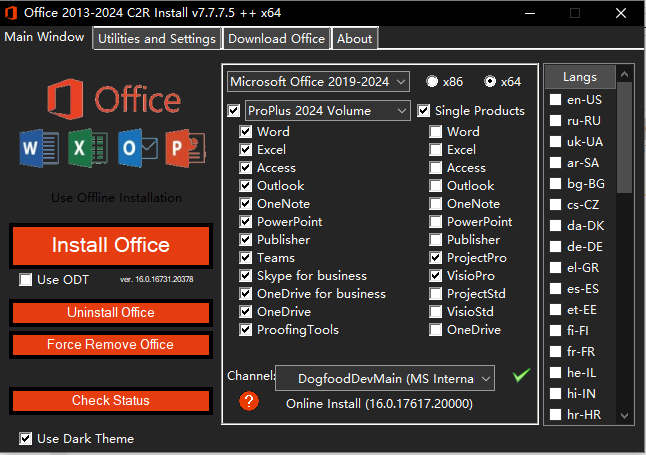Check OneDrive under Single Products

pyautogui.click(x=435, y=330)
